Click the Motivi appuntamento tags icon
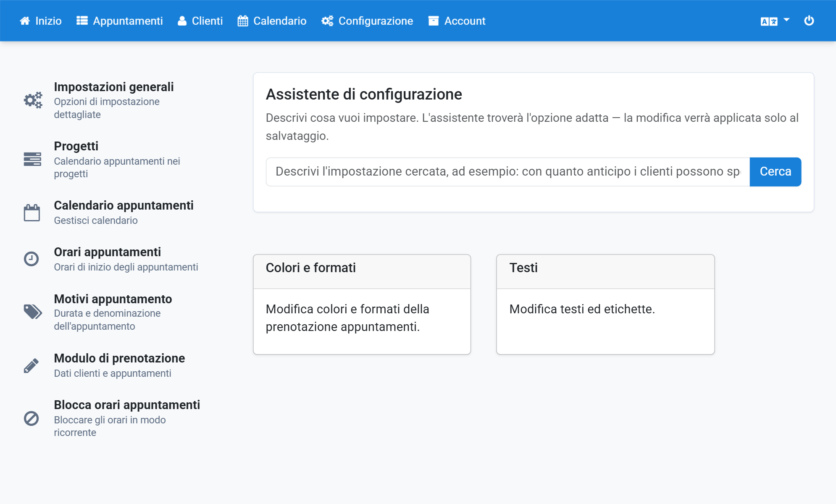This screenshot has height=504, width=836. point(33,312)
